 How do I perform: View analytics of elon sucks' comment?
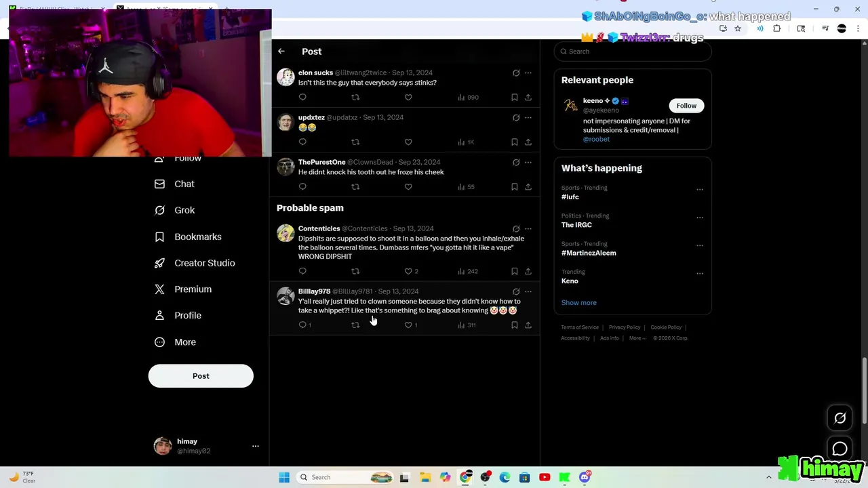click(468, 98)
